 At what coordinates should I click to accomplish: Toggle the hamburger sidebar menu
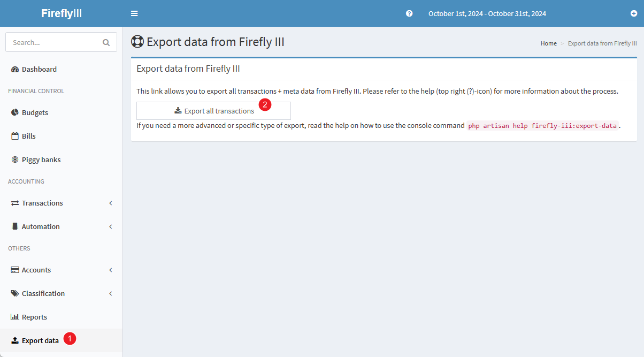pyautogui.click(x=134, y=13)
